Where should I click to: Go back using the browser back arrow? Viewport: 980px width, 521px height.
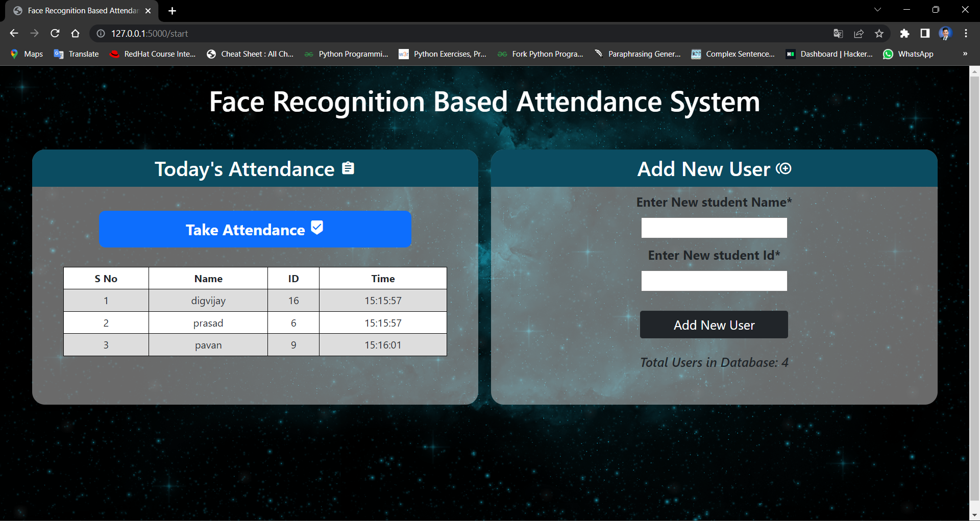click(14, 33)
